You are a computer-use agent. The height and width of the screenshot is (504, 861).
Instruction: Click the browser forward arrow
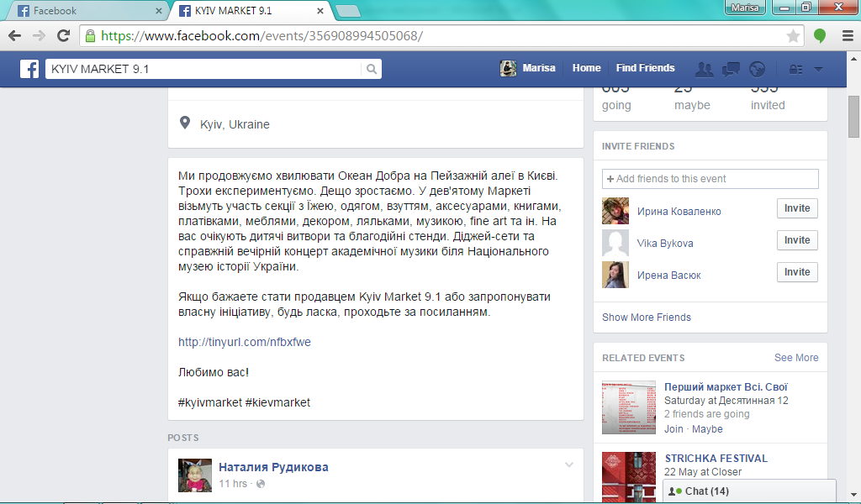click(x=39, y=36)
